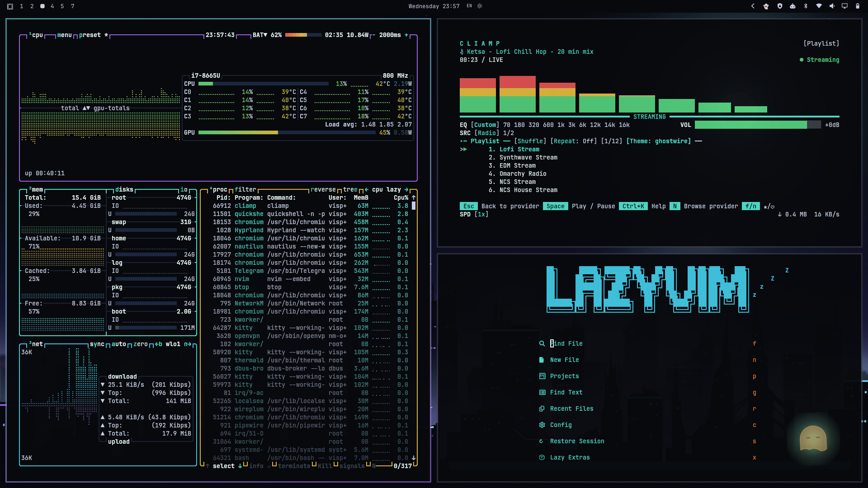Click the Find Text icon in LazyVim
The width and height of the screenshot is (868, 488).
point(542,393)
